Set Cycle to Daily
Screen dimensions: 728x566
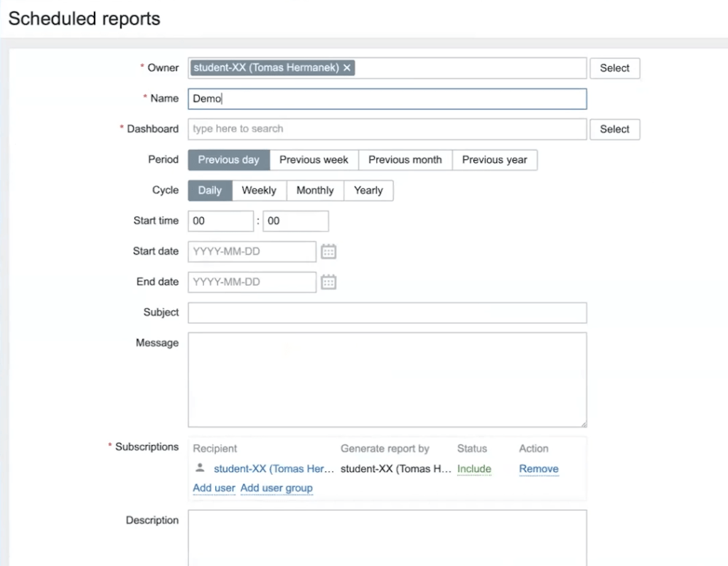[x=210, y=191]
